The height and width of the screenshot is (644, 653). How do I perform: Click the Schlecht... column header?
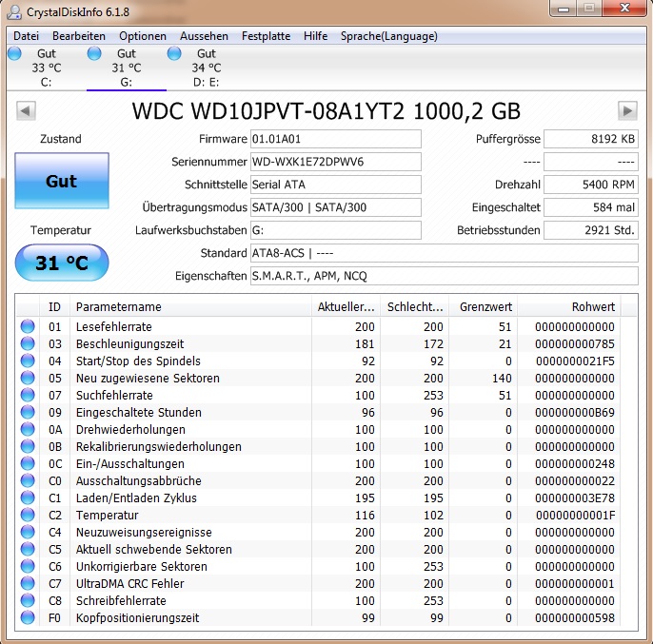point(415,307)
